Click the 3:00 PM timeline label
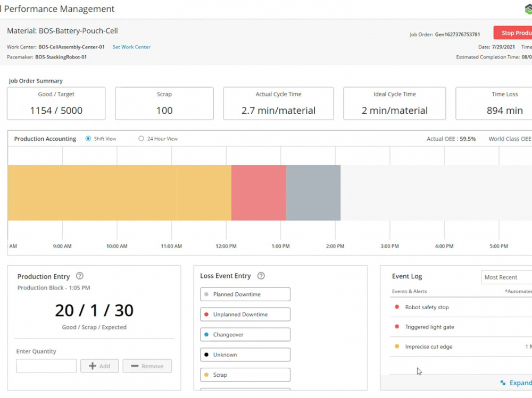 tap(389, 246)
